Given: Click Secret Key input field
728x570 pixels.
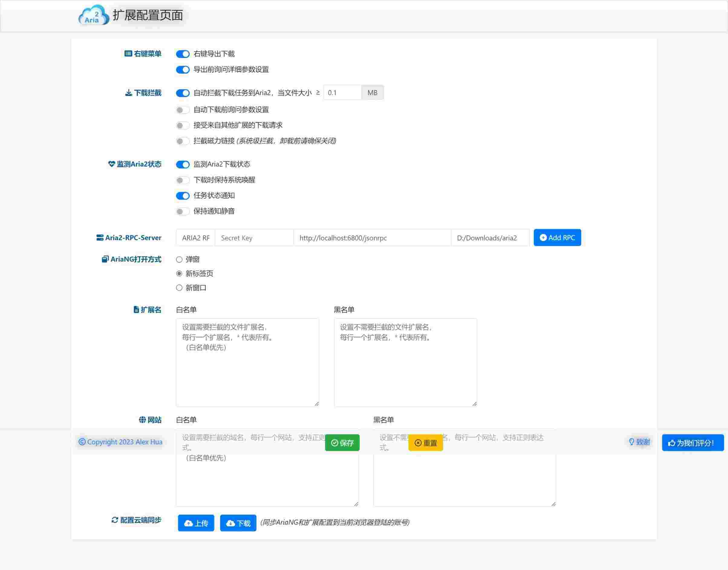Looking at the screenshot, I should point(253,237).
